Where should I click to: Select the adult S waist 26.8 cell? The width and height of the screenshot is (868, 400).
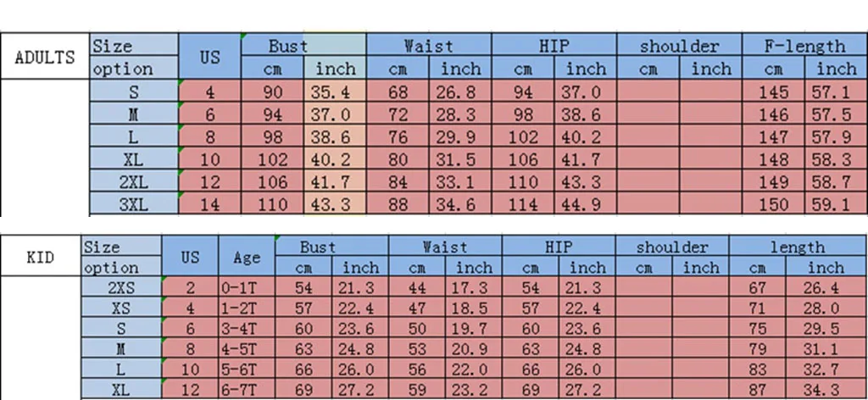click(460, 92)
